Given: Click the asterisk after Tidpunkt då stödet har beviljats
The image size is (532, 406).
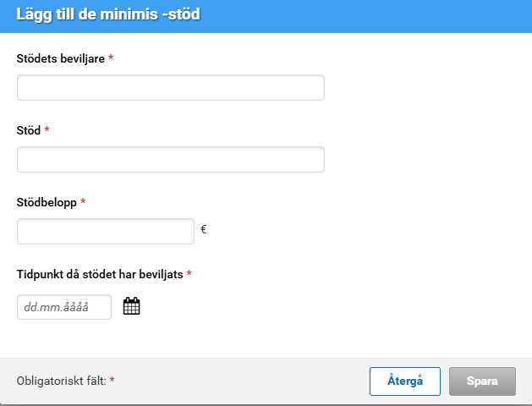Looking at the screenshot, I should (x=189, y=274).
